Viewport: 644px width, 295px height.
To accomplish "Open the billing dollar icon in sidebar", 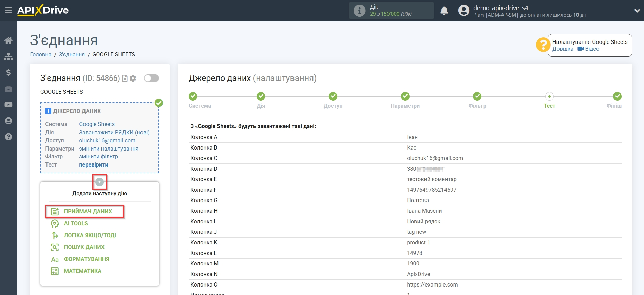I will click(8, 72).
